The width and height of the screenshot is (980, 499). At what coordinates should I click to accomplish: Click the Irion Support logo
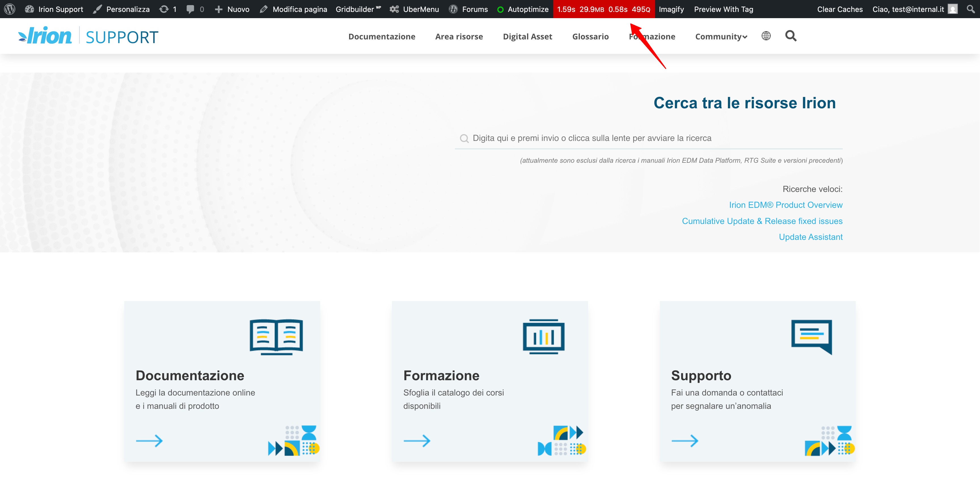pyautogui.click(x=88, y=36)
